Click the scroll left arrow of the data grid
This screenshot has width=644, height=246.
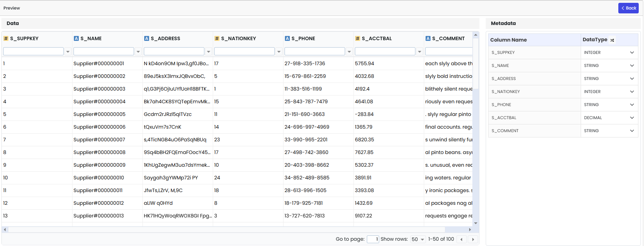click(5, 229)
